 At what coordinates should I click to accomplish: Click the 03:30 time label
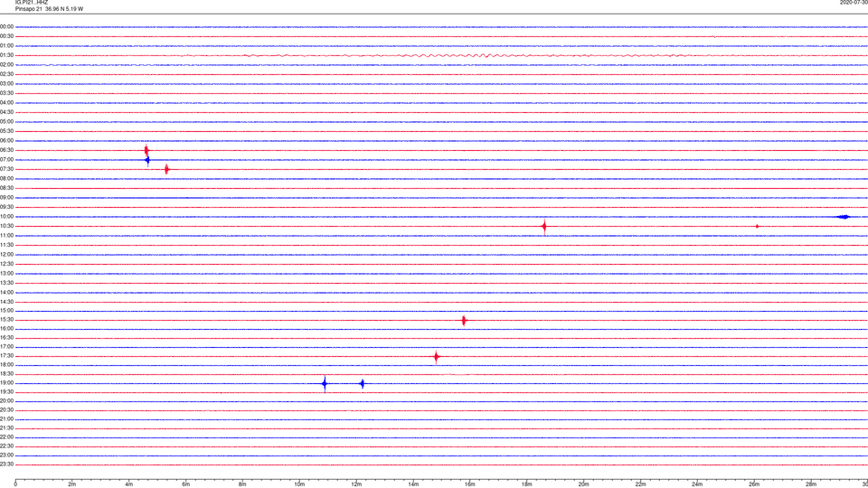6,93
